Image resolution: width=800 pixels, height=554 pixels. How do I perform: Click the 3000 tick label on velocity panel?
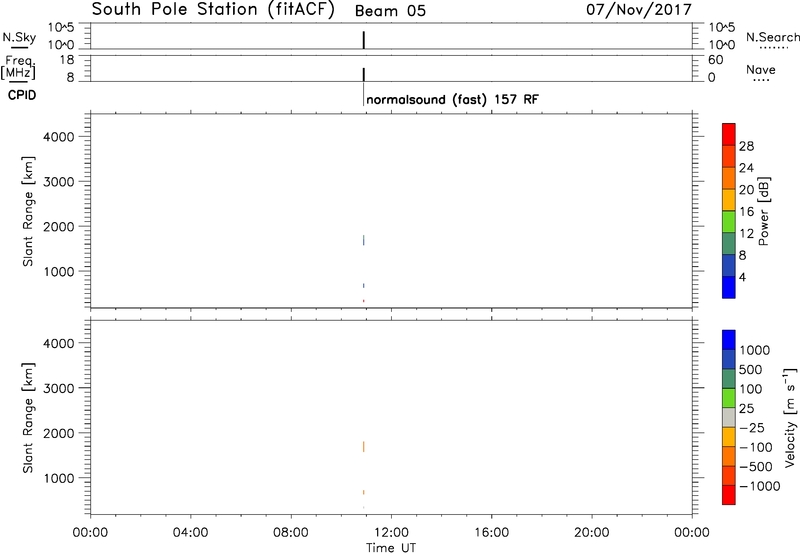tap(59, 388)
